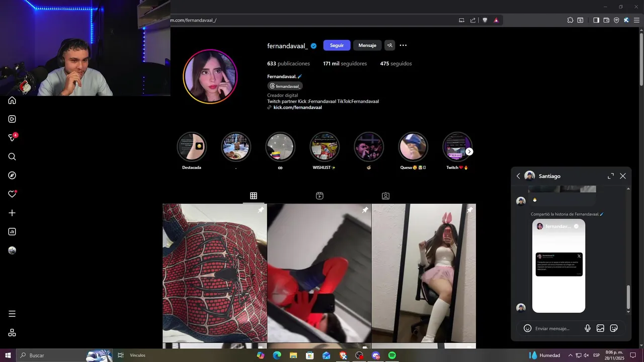Click the Brave Shields lion icon
Image resolution: width=644 pixels, height=362 pixels.
tap(485, 20)
